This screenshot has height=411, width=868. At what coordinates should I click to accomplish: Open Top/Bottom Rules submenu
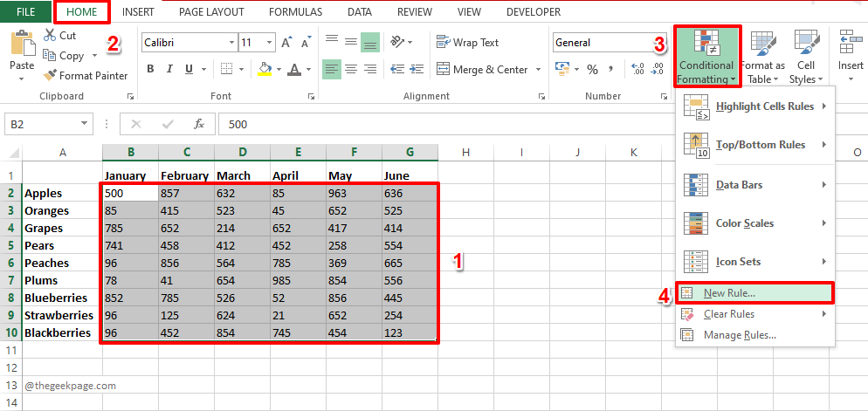[755, 145]
